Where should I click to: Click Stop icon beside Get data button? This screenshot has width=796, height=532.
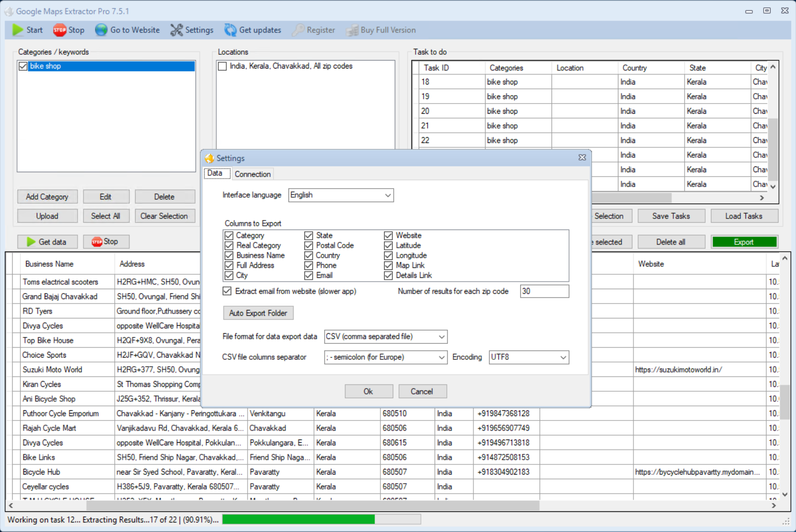[97, 242]
